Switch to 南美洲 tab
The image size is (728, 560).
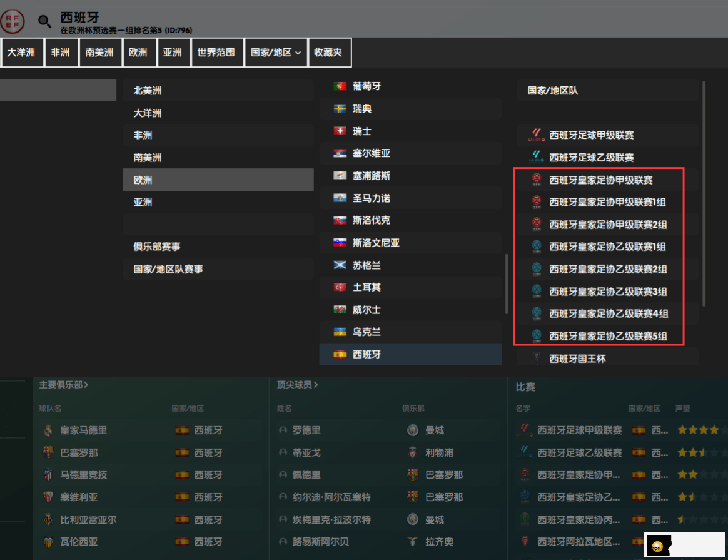pyautogui.click(x=99, y=53)
